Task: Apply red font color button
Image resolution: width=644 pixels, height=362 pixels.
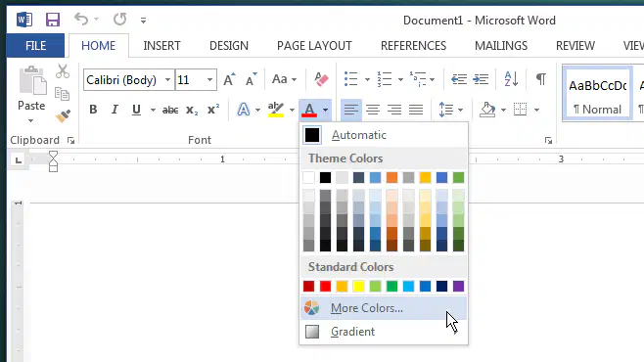Action: coord(309,110)
